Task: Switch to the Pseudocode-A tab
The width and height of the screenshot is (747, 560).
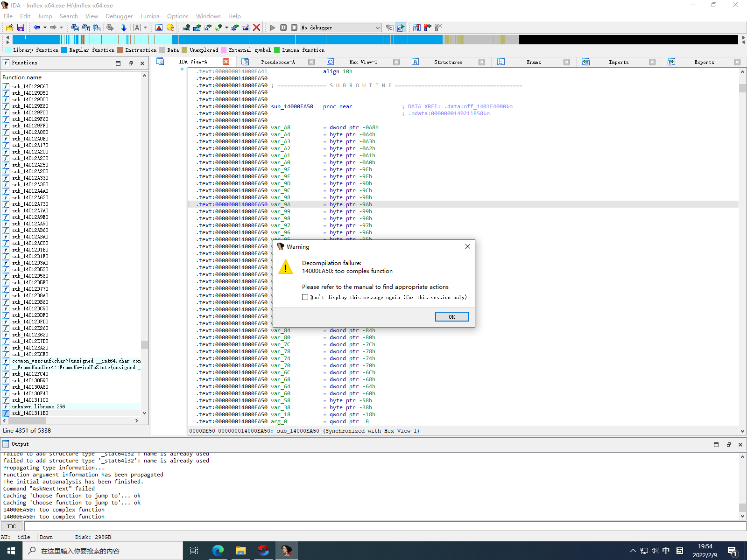Action: tap(278, 62)
